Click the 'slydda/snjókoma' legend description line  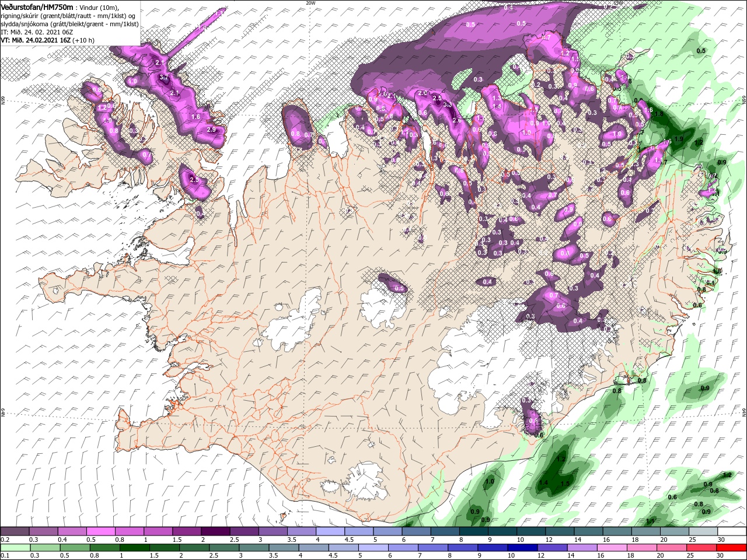(69, 24)
